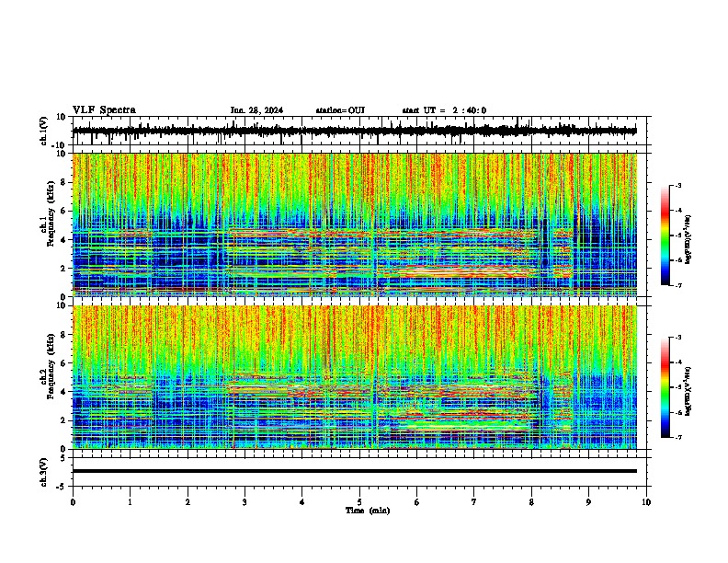
Task: Click the "1" tick on the time axis
Action: point(130,502)
